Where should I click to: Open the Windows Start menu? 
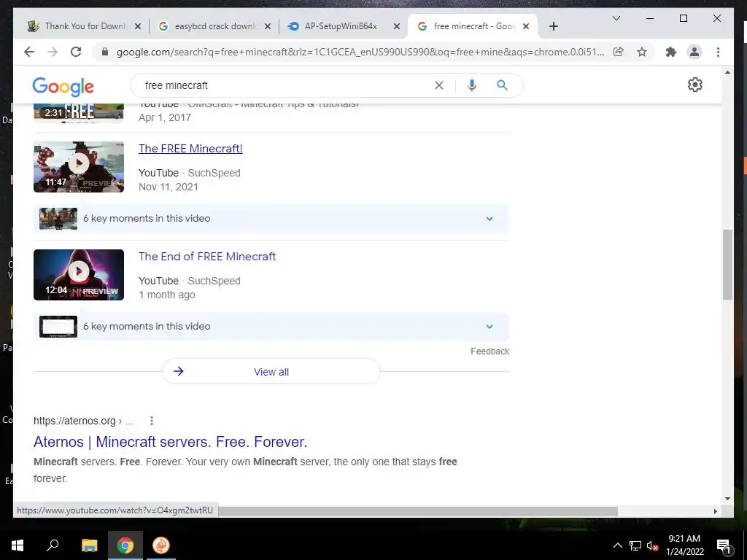click(x=18, y=545)
